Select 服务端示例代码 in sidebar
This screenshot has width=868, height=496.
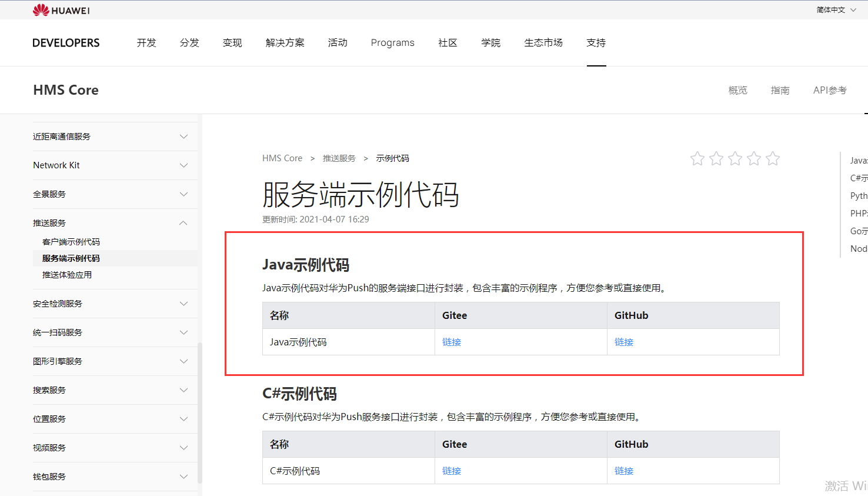pos(115,258)
